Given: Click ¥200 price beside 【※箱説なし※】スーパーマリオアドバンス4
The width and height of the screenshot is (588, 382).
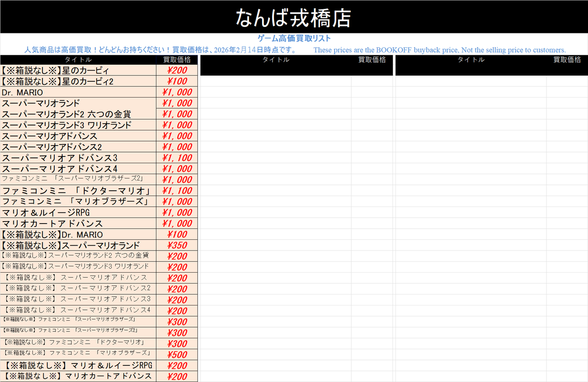Looking at the screenshot, I should [177, 311].
